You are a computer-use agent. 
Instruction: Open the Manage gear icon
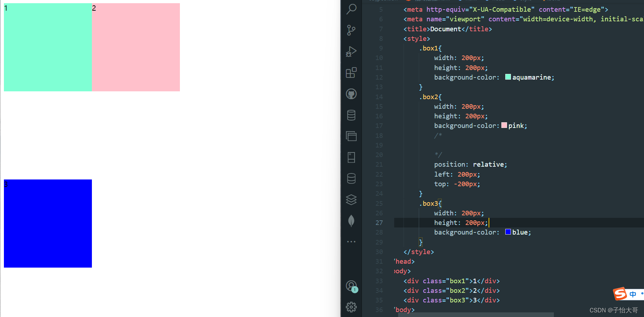click(x=351, y=307)
